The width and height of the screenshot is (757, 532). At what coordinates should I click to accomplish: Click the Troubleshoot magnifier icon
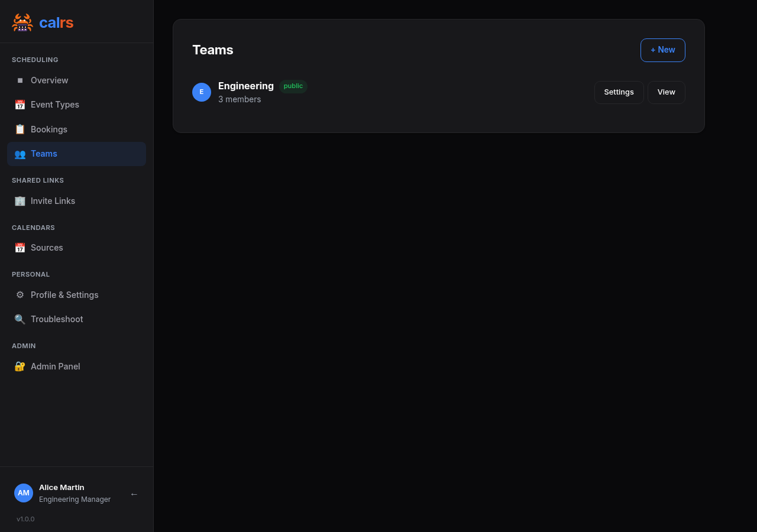20,319
